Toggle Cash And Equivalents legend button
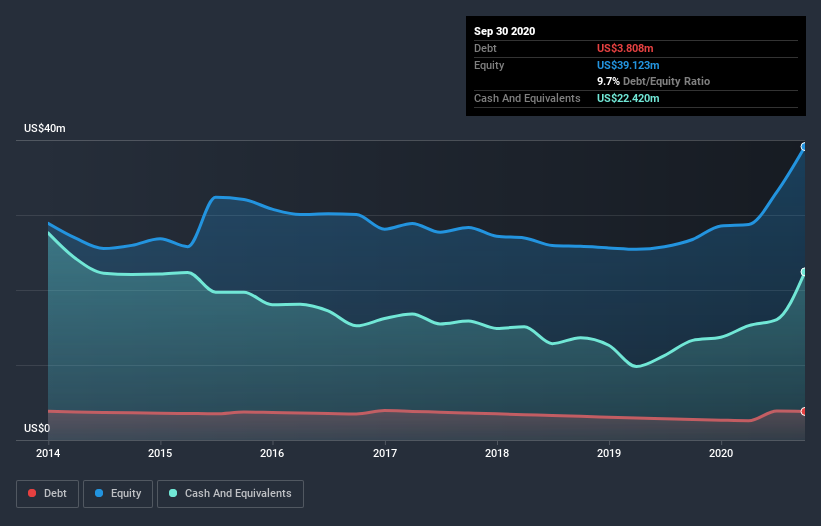Viewport: 821px width, 526px height. [230, 494]
